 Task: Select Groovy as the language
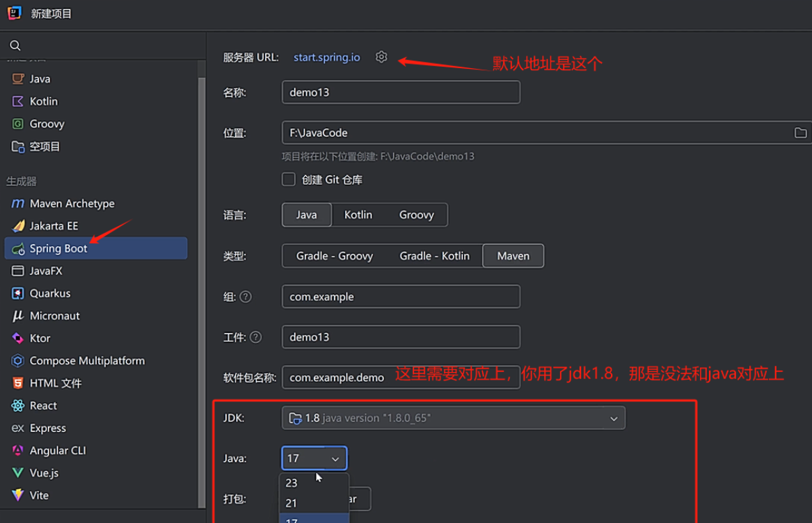(x=416, y=214)
